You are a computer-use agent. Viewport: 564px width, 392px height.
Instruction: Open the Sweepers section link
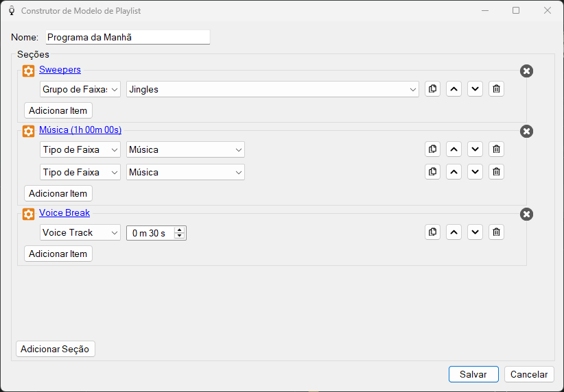[60, 69]
